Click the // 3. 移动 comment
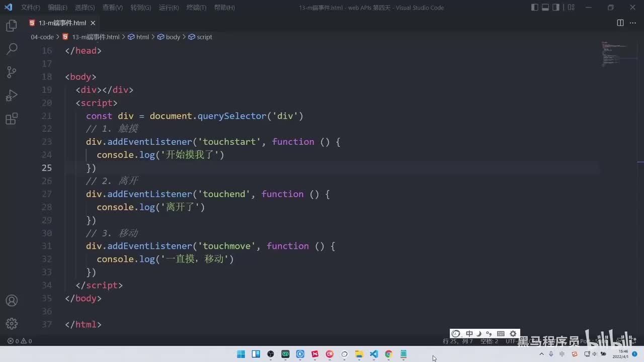 (x=112, y=233)
